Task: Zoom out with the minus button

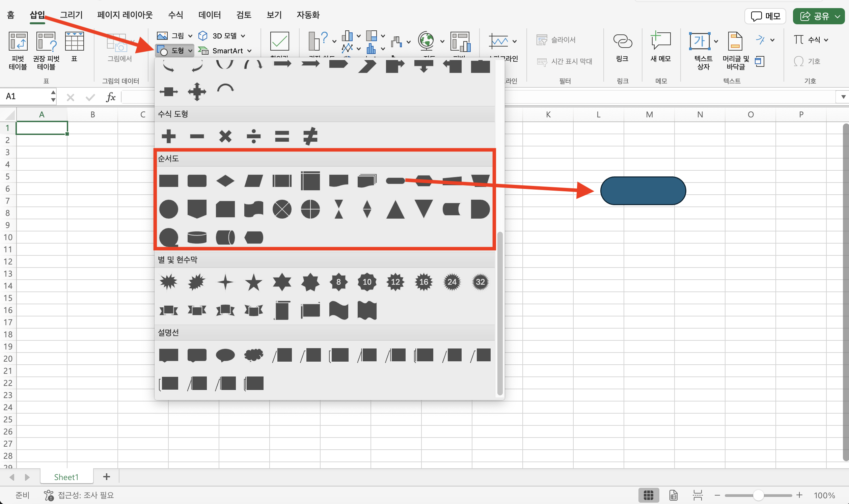Action: [x=717, y=495]
